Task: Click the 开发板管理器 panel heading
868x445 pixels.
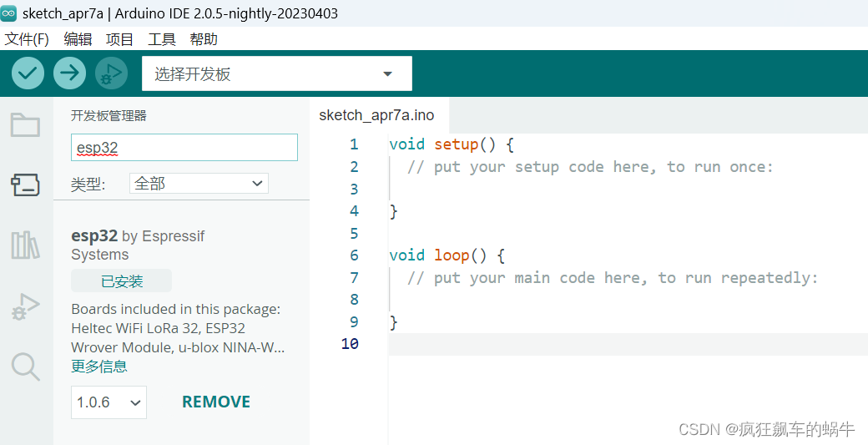Action: (x=108, y=116)
